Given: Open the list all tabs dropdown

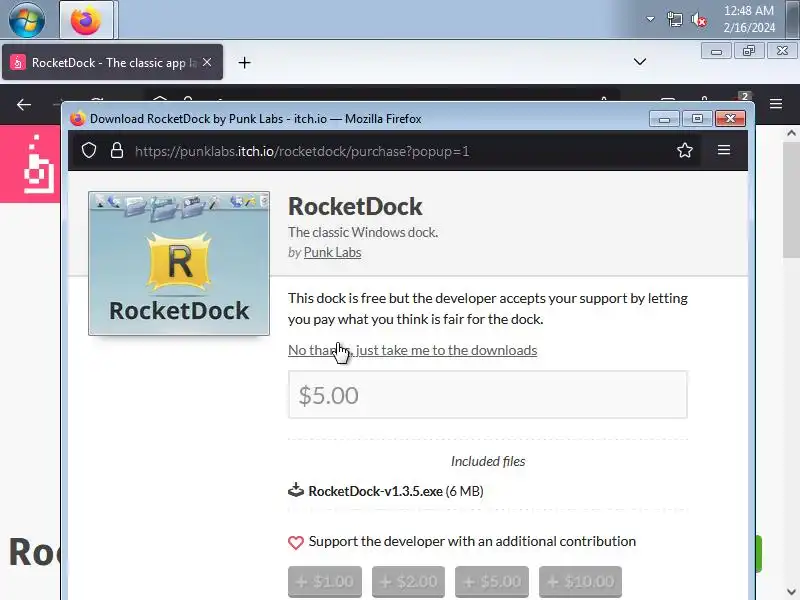Looking at the screenshot, I should click(x=640, y=62).
